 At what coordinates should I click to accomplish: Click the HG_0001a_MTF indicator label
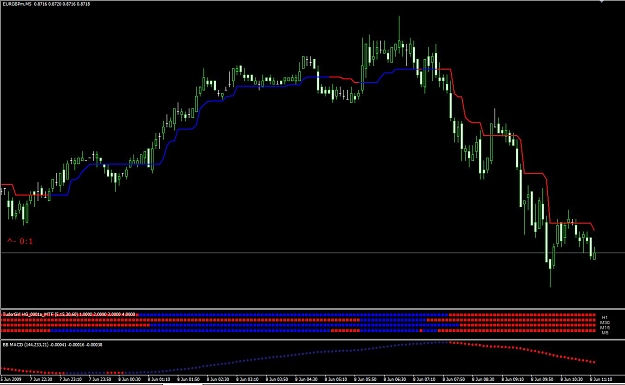click(x=69, y=314)
